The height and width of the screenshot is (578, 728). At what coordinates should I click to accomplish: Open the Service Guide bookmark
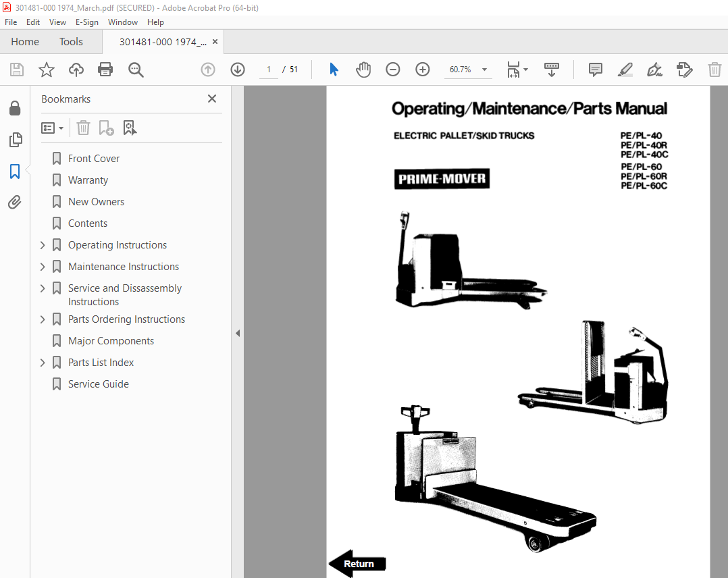click(x=99, y=384)
